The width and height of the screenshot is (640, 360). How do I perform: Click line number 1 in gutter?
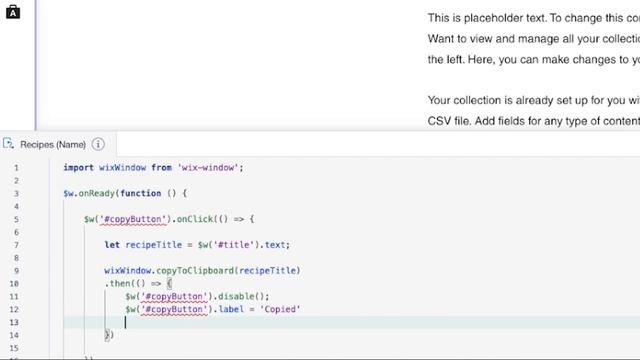(x=16, y=168)
